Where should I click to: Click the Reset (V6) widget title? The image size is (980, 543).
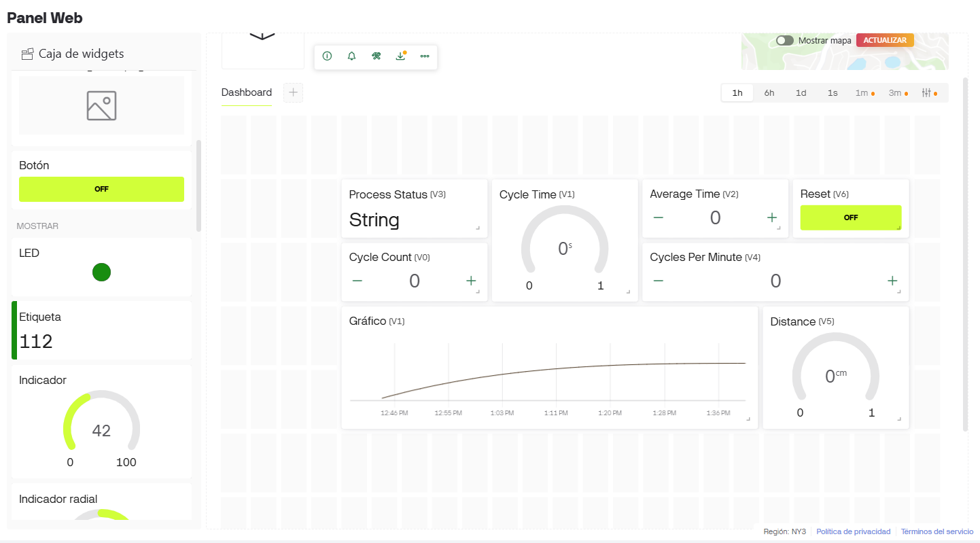point(824,194)
